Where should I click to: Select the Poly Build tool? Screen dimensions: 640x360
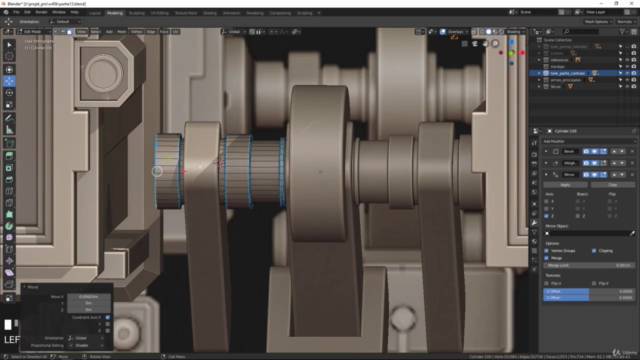pos(9,214)
